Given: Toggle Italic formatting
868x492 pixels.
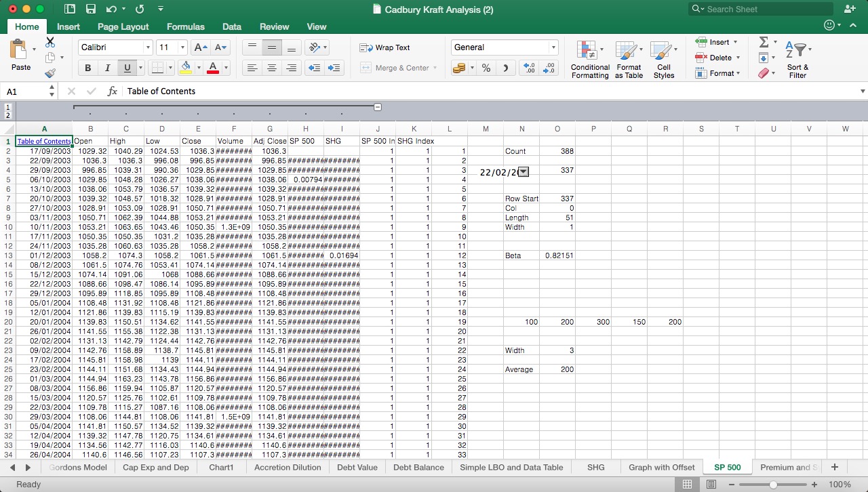Looking at the screenshot, I should pos(107,68).
